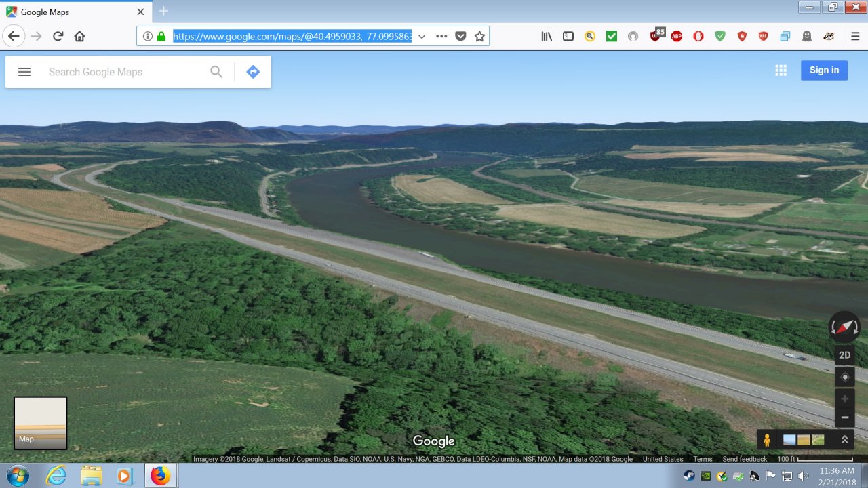Open the Send feedback link
The width and height of the screenshot is (868, 488).
tap(745, 459)
